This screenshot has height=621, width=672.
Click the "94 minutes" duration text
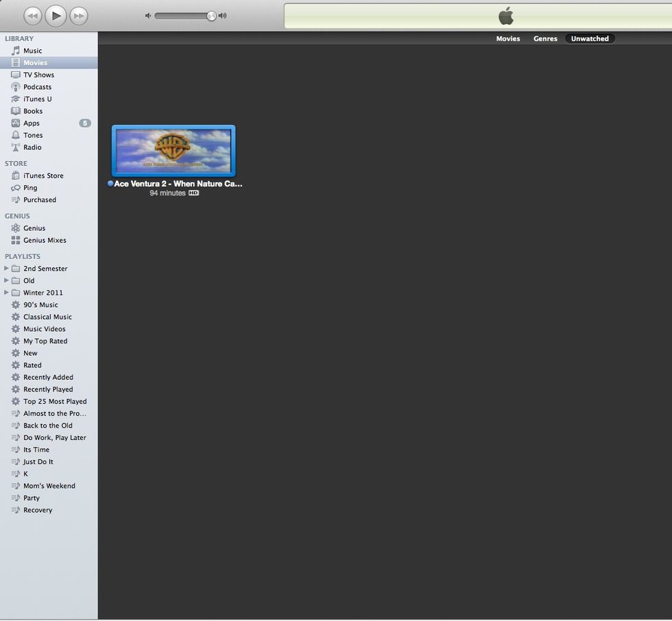click(167, 193)
